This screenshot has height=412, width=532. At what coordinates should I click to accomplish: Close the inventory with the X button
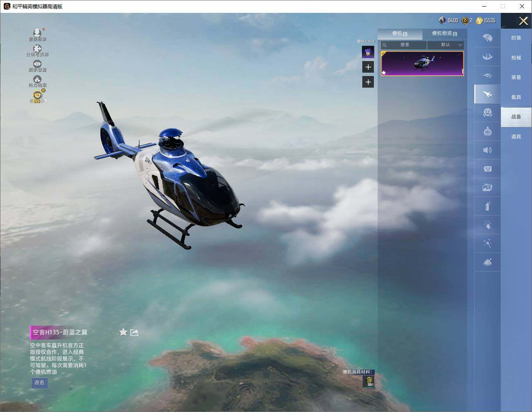coord(523,21)
